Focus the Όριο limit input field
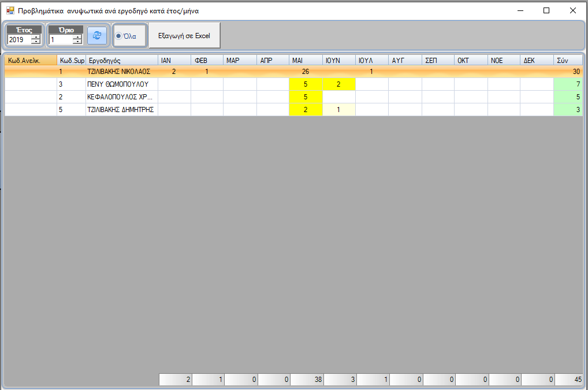Screen dimensions: 588x390 [61, 40]
